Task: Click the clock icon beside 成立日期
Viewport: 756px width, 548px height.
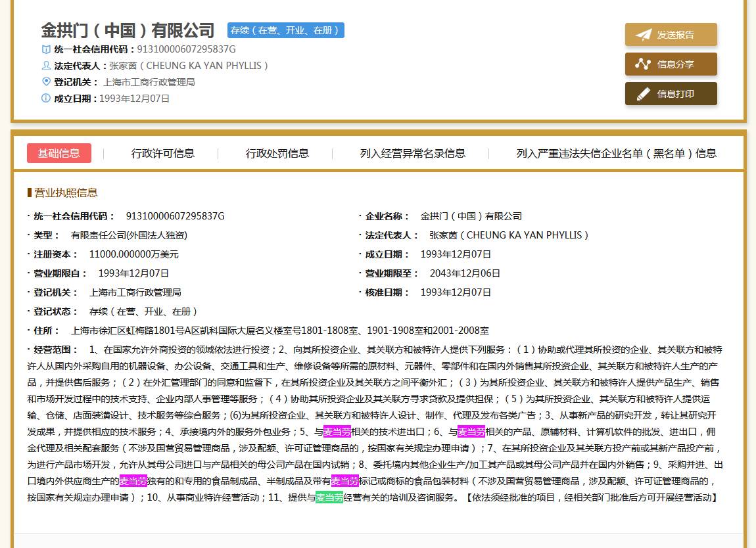Action: click(x=45, y=98)
